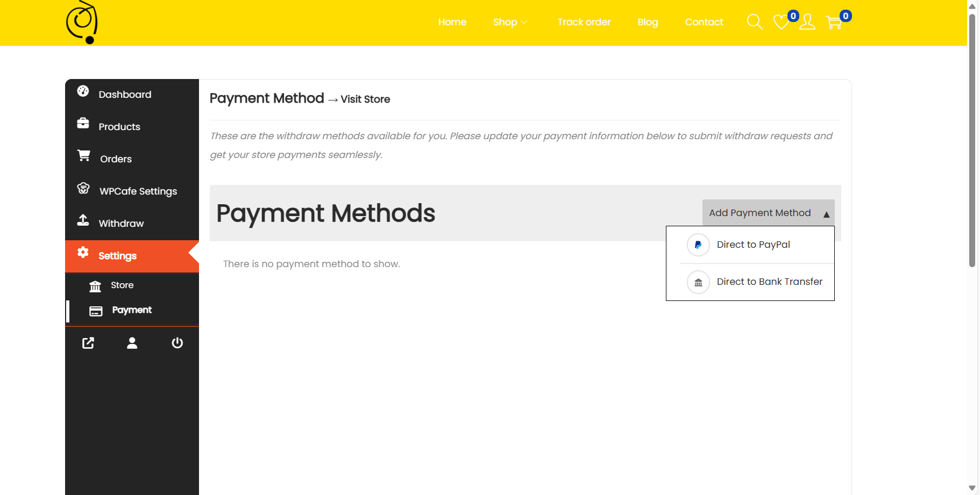The height and width of the screenshot is (495, 980).
Task: Open the wishlist heart icon
Action: coord(781,22)
